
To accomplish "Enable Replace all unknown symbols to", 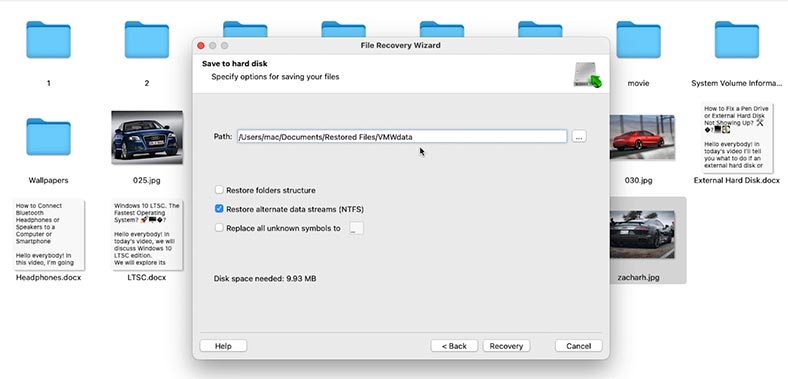I will 219,228.
